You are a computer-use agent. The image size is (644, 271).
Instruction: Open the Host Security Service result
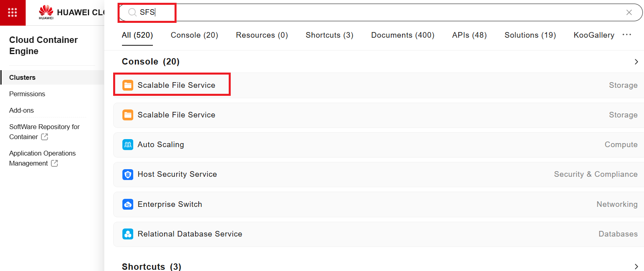click(379, 174)
